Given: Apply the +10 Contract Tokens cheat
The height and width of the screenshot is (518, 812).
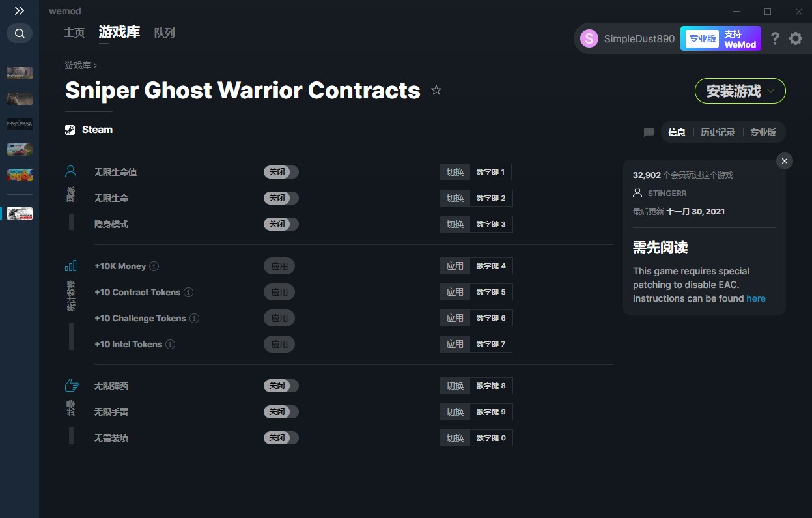Looking at the screenshot, I should click(x=279, y=292).
